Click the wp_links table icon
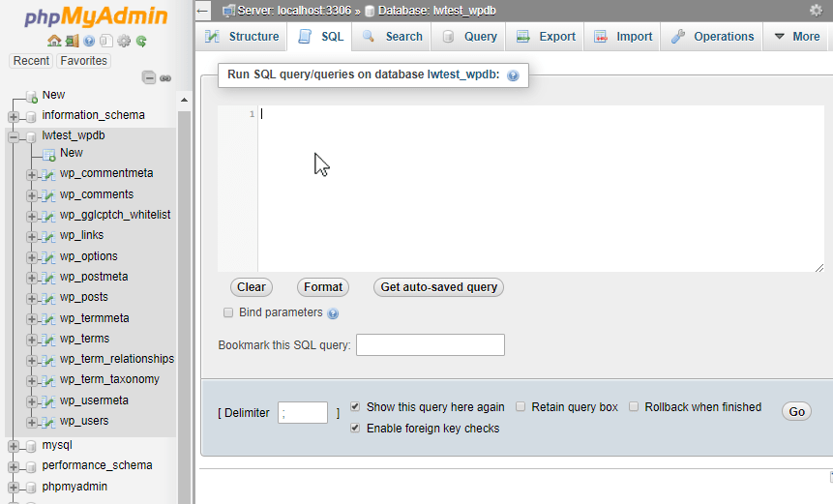Viewport: 833px width, 504px height. (x=48, y=236)
